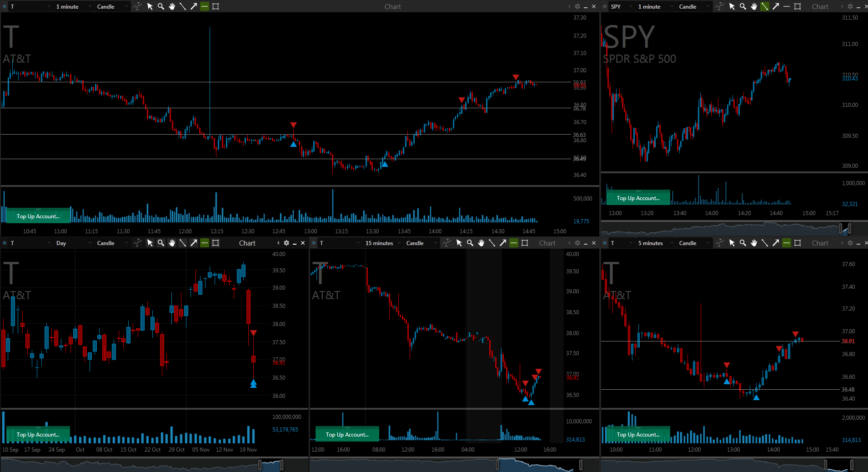Open the 15 minutes interval dropdown

tap(383, 243)
